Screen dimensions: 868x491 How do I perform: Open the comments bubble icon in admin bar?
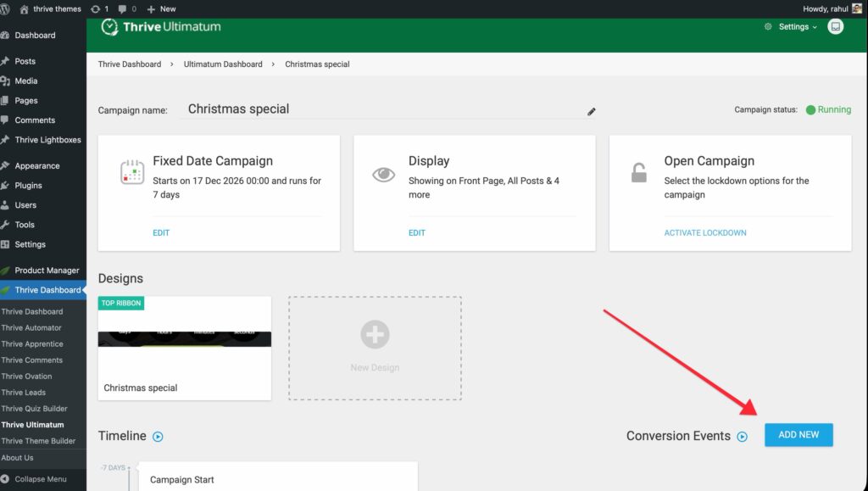127,8
